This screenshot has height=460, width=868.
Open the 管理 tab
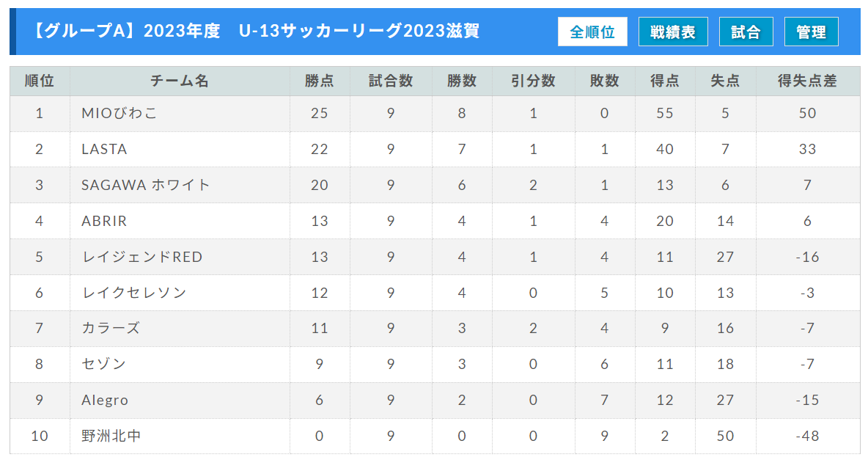tap(811, 32)
